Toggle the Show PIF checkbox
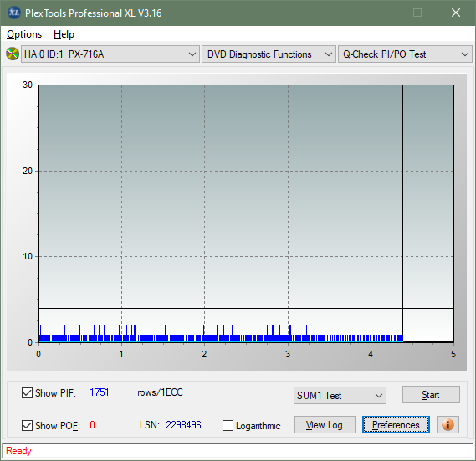The width and height of the screenshot is (476, 461). click(27, 392)
